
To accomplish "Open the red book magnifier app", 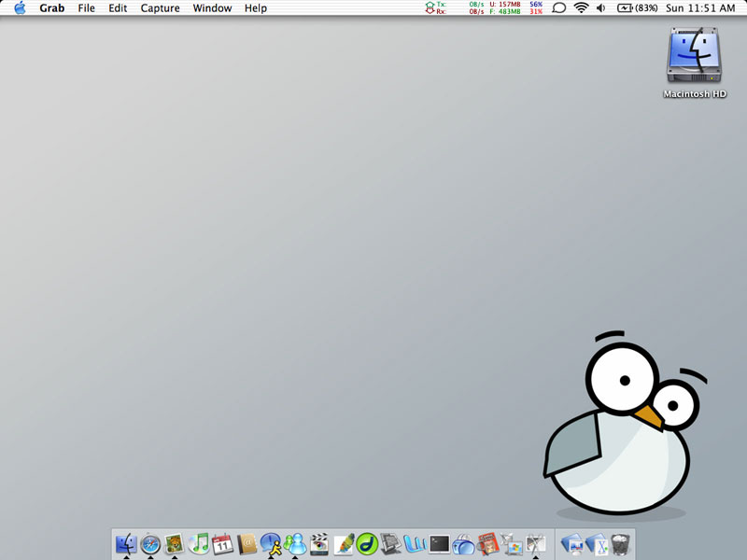I will 487,544.
